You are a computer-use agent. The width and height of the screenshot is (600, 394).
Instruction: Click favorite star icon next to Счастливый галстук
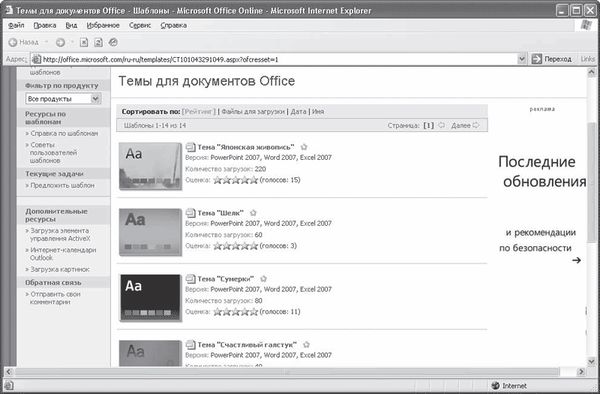[306, 345]
